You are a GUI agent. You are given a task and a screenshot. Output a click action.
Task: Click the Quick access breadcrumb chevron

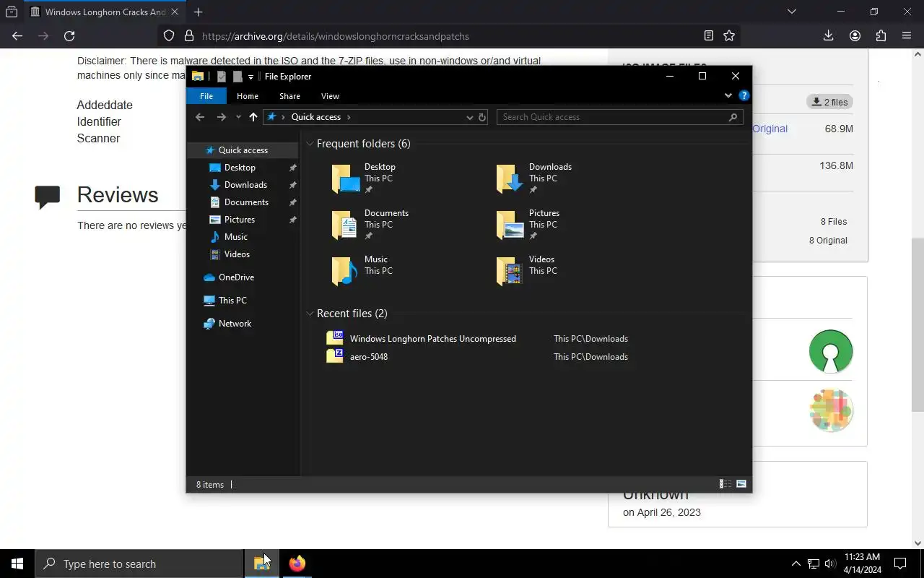click(349, 117)
